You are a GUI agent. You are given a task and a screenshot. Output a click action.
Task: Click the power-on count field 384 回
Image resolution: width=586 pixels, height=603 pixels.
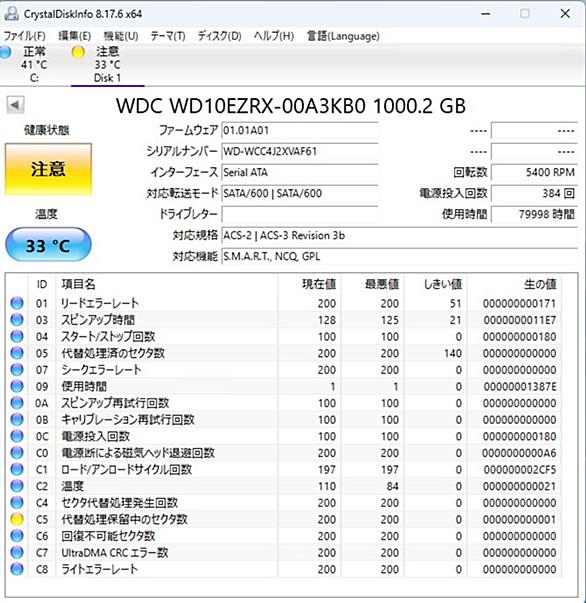(534, 193)
